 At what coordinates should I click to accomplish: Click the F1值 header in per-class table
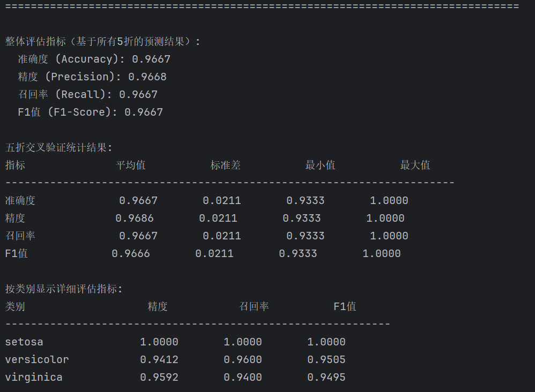click(x=345, y=307)
